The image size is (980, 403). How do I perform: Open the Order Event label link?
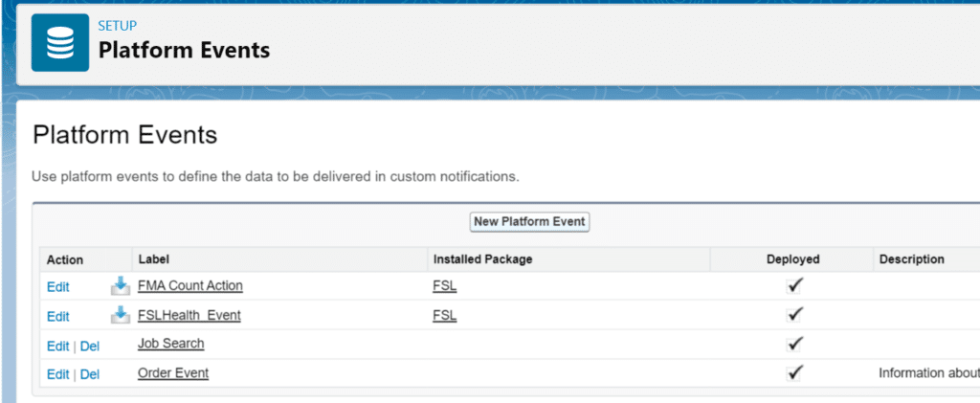point(173,373)
